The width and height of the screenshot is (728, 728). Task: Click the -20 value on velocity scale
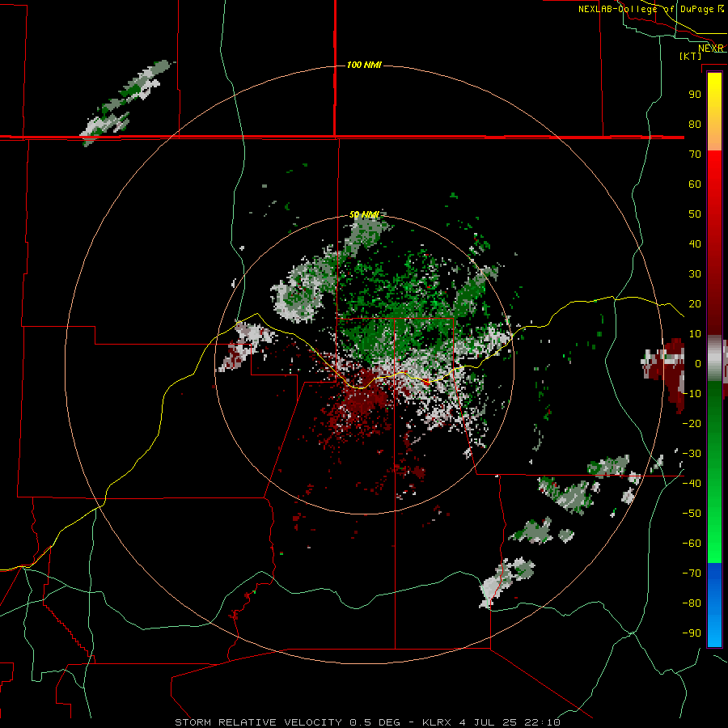coord(692,424)
